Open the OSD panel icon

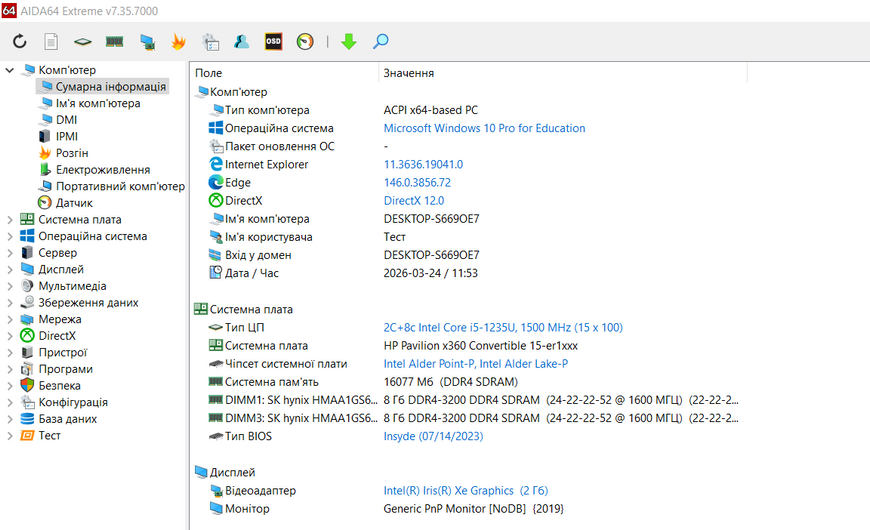274,42
